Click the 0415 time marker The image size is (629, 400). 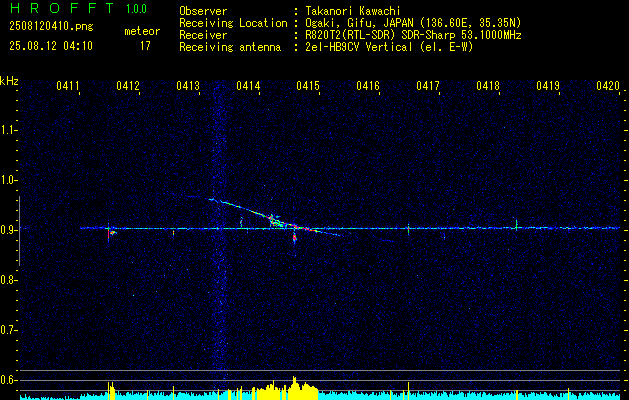pyautogui.click(x=308, y=85)
